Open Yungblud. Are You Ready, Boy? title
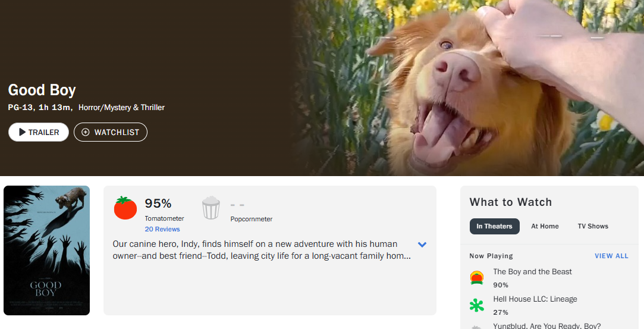The image size is (644, 329). [x=546, y=325]
